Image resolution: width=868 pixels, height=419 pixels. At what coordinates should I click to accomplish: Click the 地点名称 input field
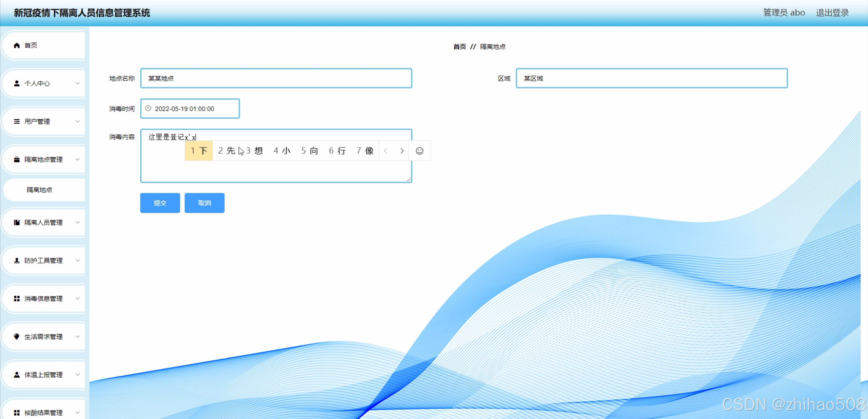coord(276,78)
